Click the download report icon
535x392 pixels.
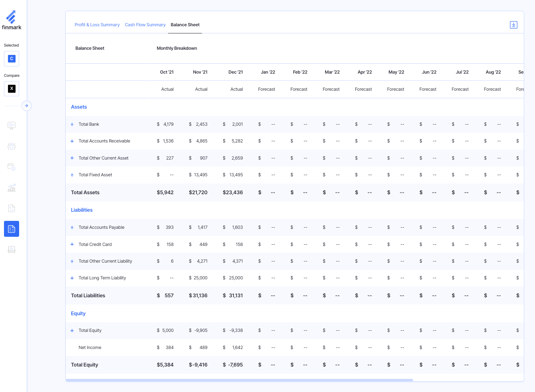pos(513,25)
